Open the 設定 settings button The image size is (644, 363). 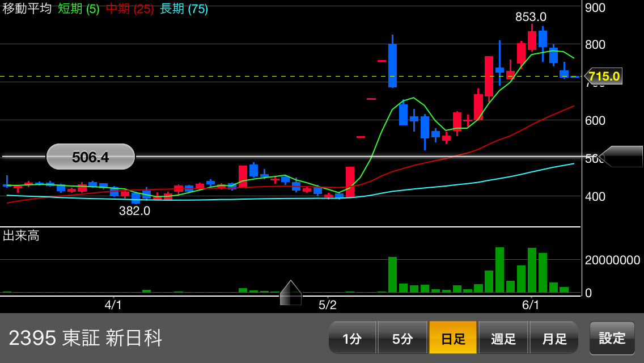pyautogui.click(x=612, y=338)
